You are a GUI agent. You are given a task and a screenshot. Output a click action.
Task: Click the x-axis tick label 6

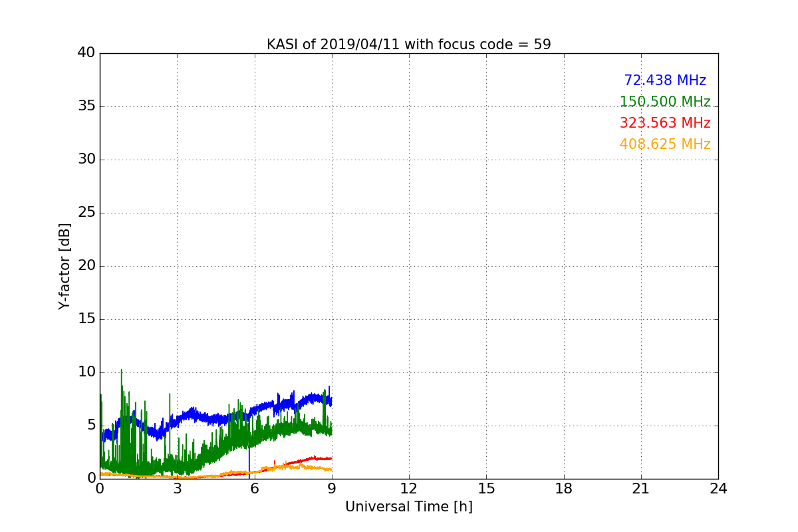point(254,489)
